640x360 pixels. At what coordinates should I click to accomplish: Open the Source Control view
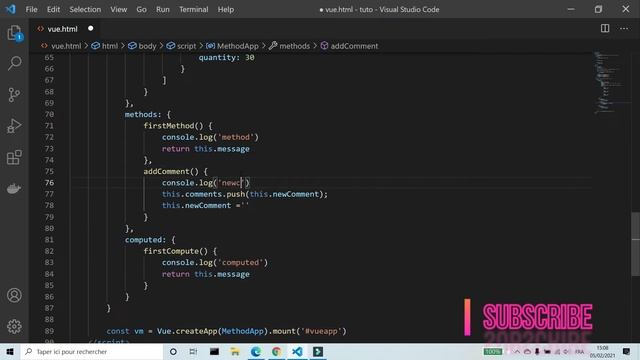click(x=14, y=95)
